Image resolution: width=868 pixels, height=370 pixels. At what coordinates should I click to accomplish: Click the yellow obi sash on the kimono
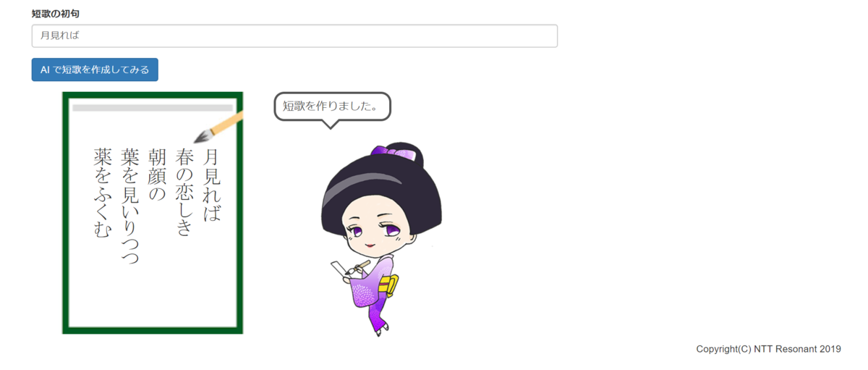pos(389,285)
